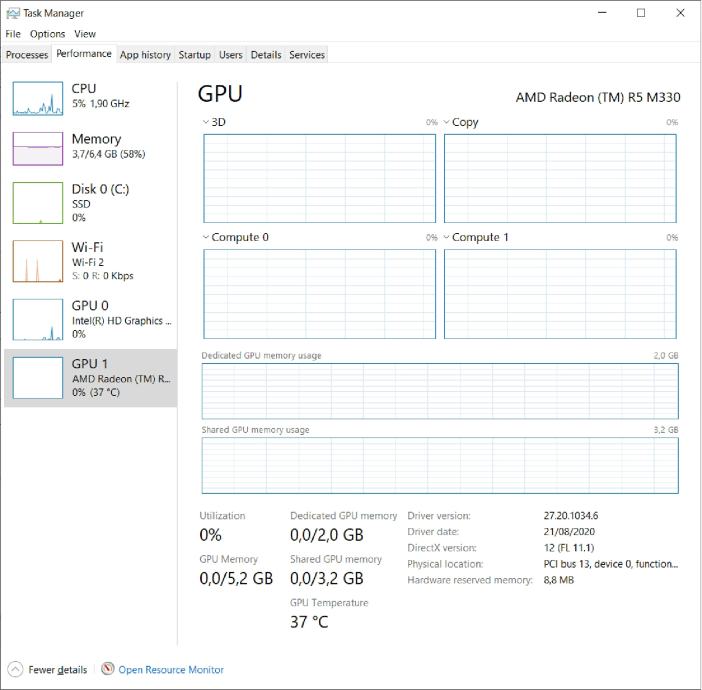
Task: Switch to the Services tab
Action: [x=307, y=55]
